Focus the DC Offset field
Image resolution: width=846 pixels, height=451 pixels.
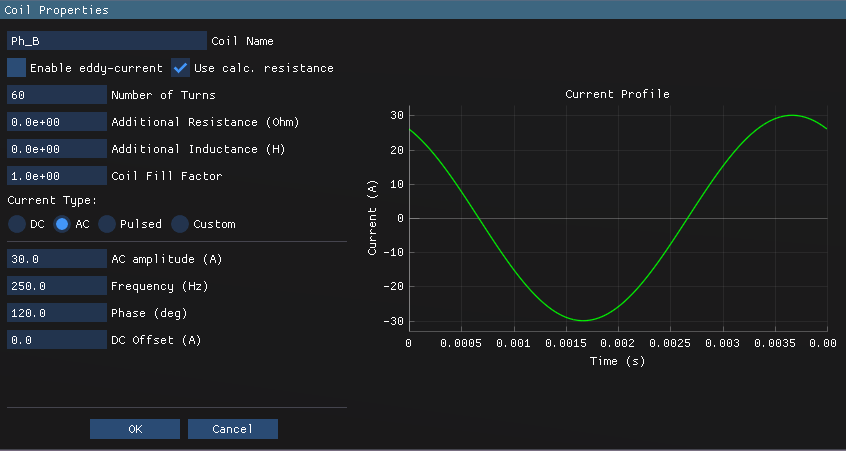[x=56, y=340]
